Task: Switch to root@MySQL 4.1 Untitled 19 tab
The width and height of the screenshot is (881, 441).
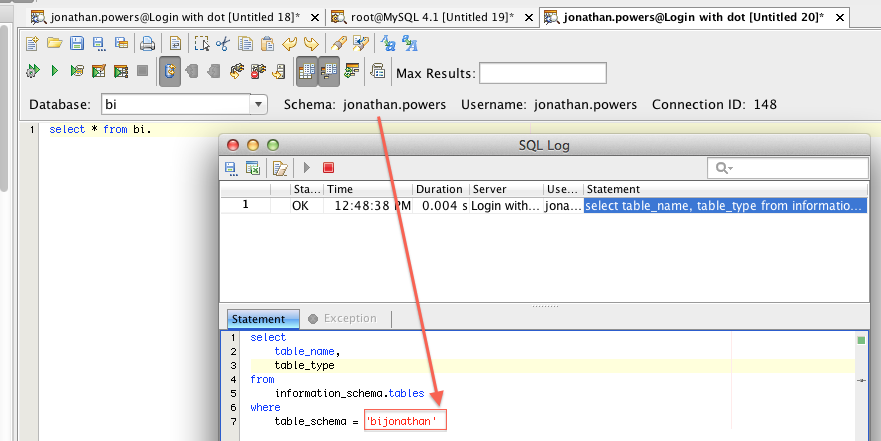Action: coord(432,17)
